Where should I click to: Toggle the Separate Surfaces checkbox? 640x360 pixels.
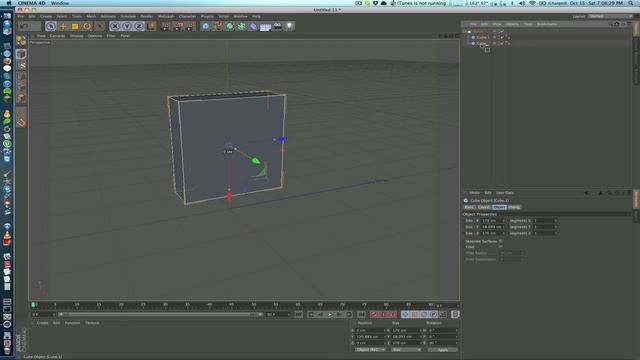[500, 241]
